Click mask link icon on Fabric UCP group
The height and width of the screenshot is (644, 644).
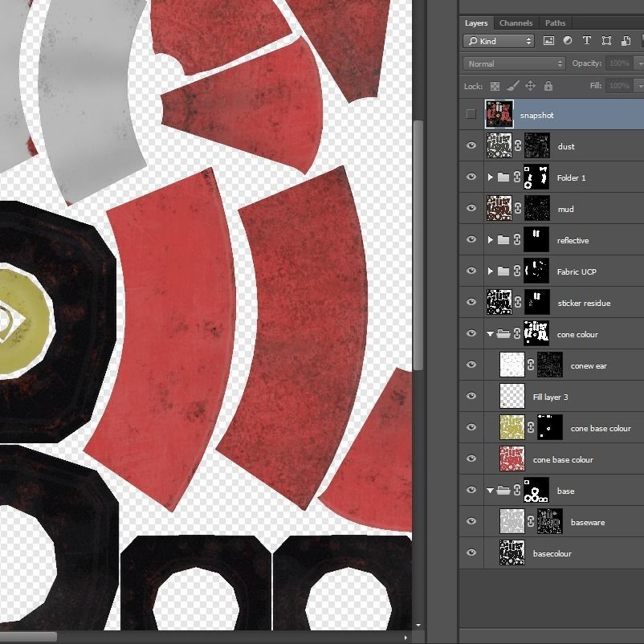click(517, 271)
